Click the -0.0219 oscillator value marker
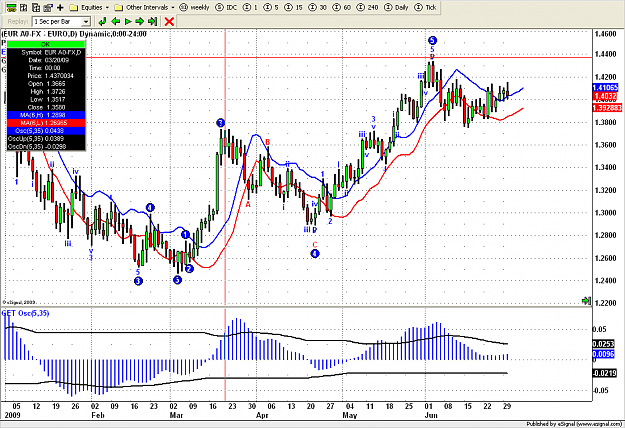625x428 pixels. [605, 373]
